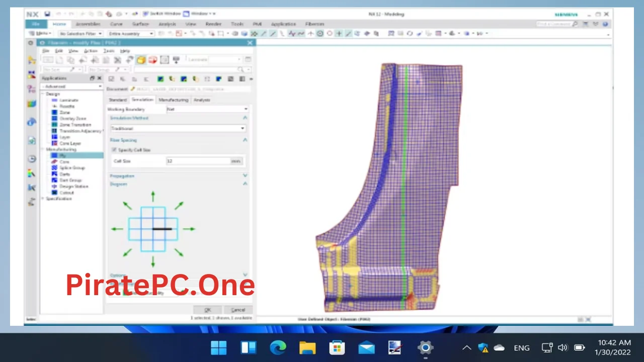This screenshot has width=644, height=362.
Task: Click the yellow 3D box toolbar icon
Action: point(141,60)
